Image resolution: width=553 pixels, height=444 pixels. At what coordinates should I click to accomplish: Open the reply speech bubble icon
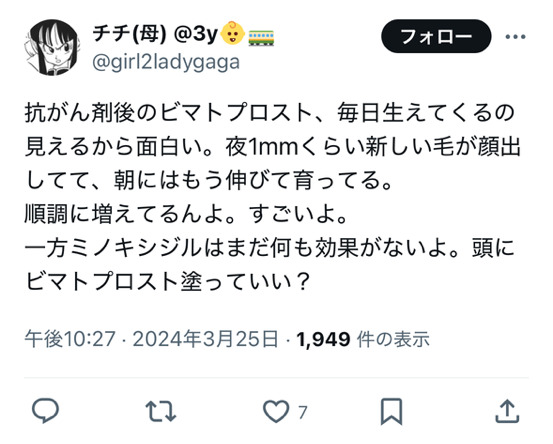pyautogui.click(x=45, y=410)
